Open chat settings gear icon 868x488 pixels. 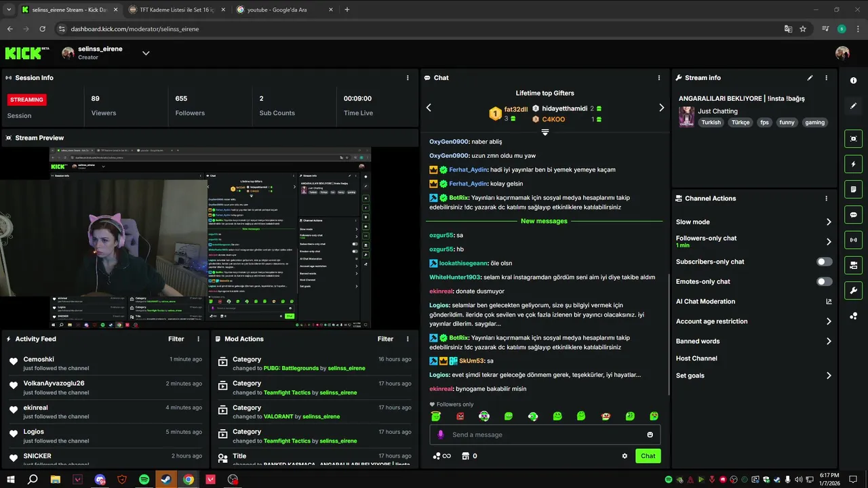coord(625,456)
